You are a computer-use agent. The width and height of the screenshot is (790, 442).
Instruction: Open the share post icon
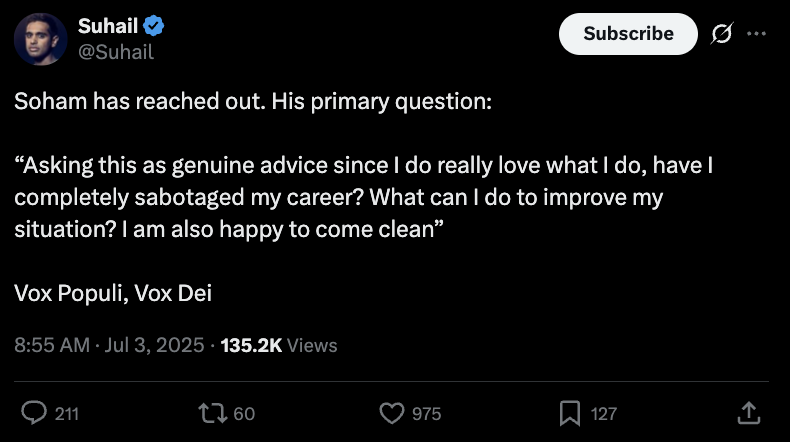click(x=747, y=412)
